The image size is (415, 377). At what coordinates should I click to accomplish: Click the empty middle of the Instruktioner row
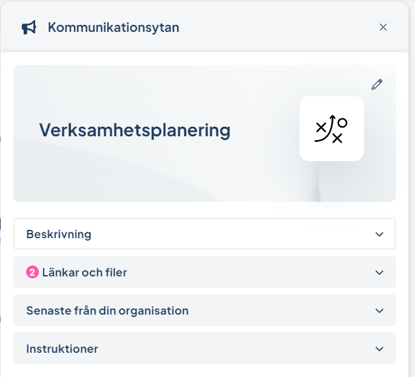pos(233,349)
